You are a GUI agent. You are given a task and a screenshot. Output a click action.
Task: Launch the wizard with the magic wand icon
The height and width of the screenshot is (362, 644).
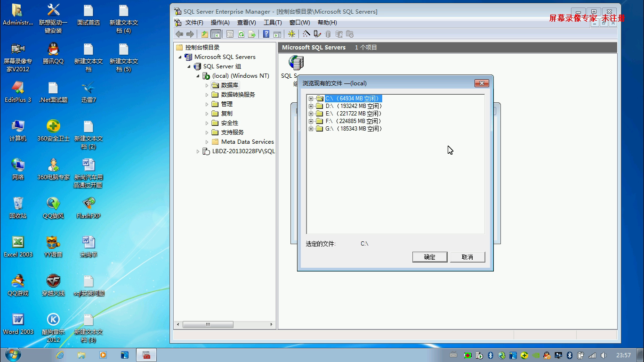pos(306,34)
